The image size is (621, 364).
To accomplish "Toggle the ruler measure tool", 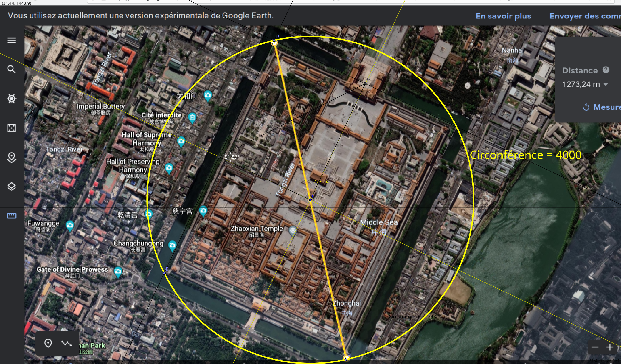I will coord(11,216).
